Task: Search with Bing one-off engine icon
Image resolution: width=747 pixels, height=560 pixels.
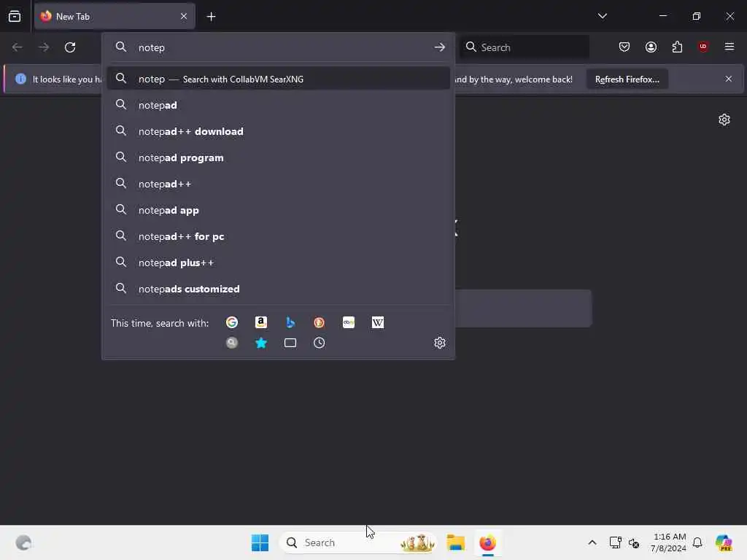Action: click(290, 322)
